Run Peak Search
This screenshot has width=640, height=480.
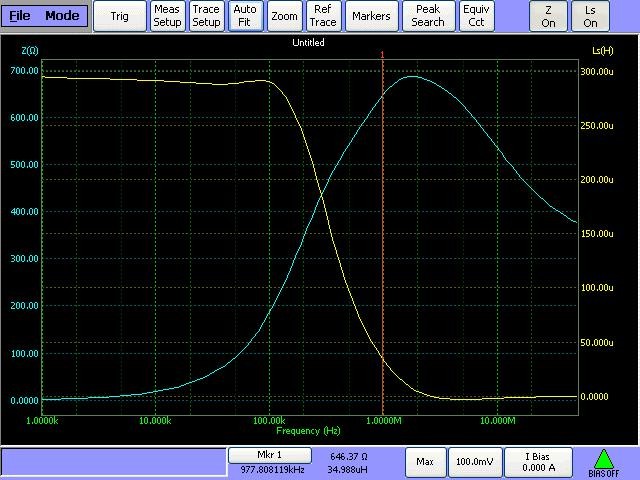point(428,16)
